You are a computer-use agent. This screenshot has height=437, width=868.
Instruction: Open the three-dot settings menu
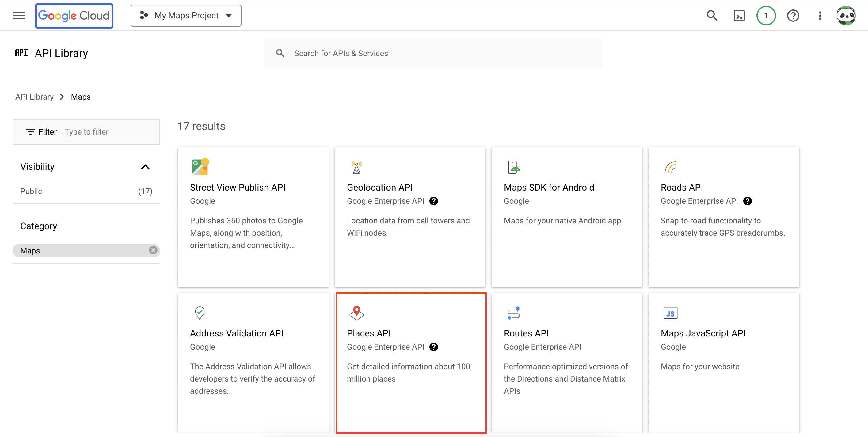tap(820, 16)
